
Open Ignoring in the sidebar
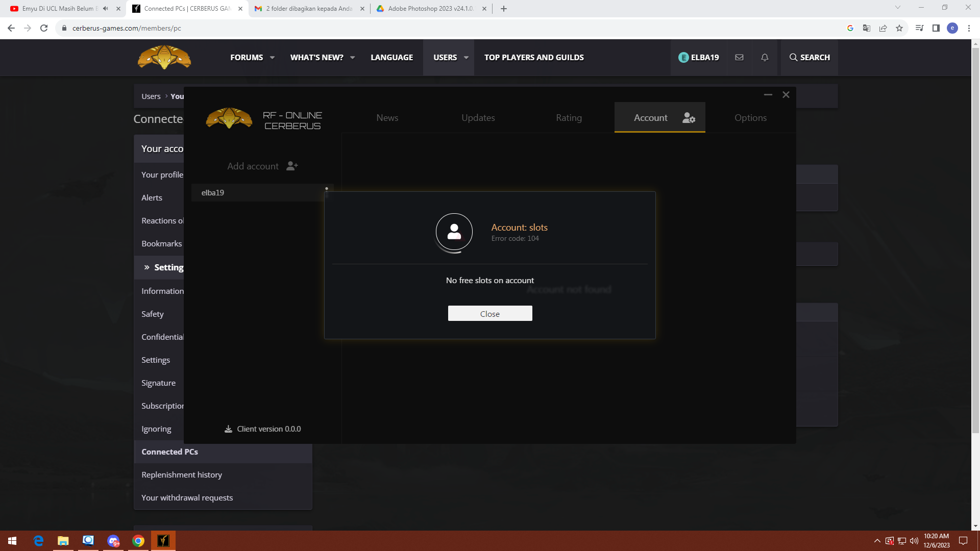click(x=156, y=429)
